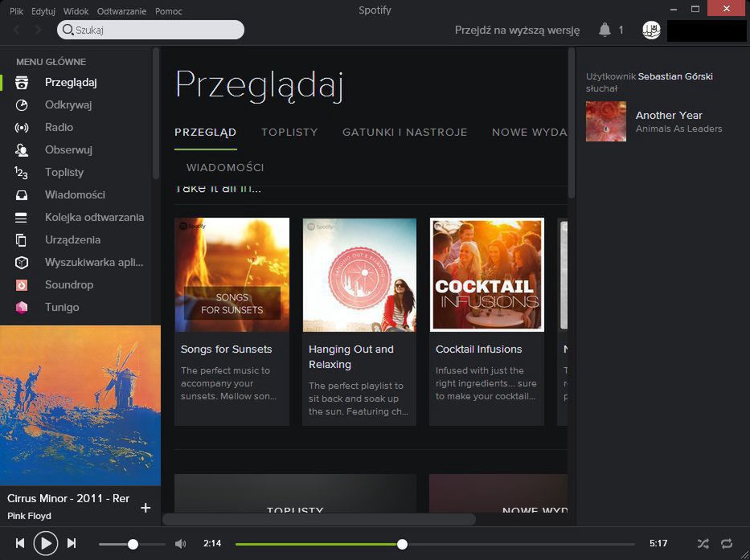This screenshot has height=560, width=750.
Task: Open the Kolejka odtwarzania queue icon
Action: 21,218
